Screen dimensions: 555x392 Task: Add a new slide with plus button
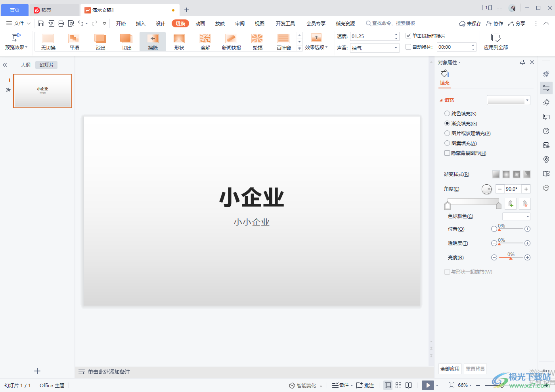point(37,371)
